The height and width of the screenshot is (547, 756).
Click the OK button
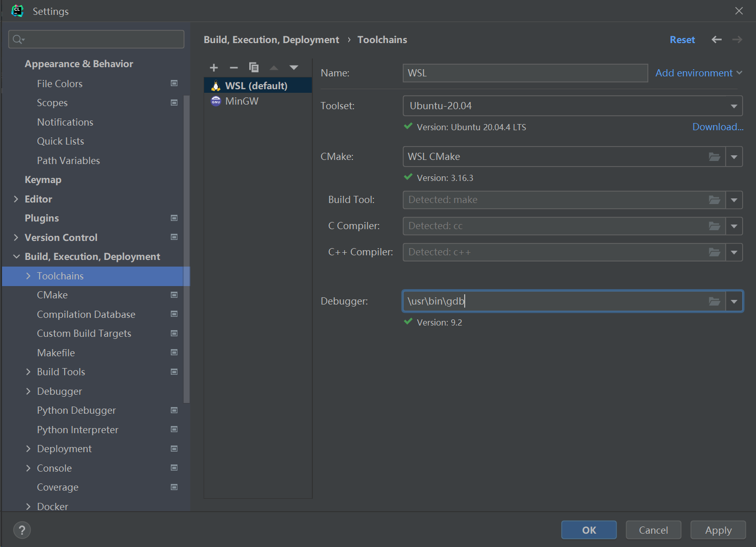589,530
